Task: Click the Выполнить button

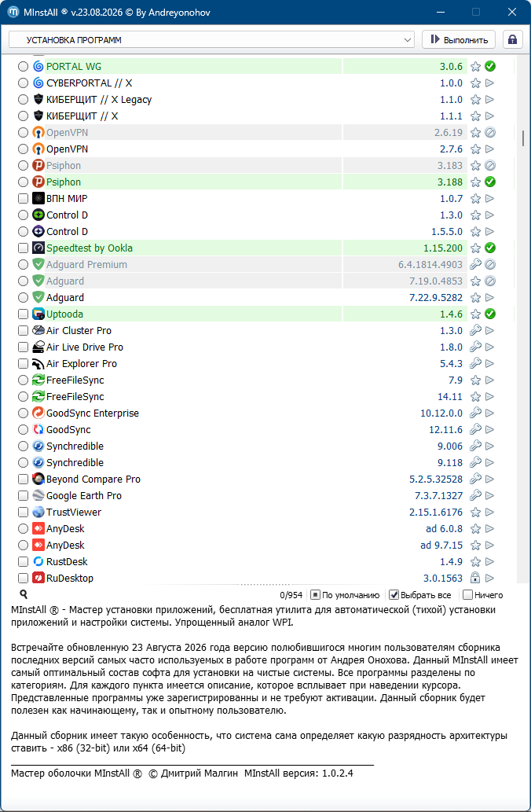Action: tap(459, 40)
